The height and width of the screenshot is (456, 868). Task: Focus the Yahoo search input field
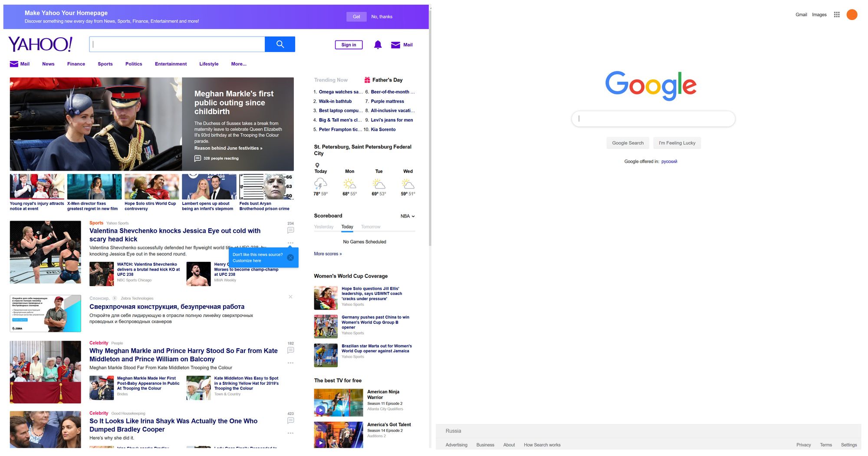(x=177, y=44)
